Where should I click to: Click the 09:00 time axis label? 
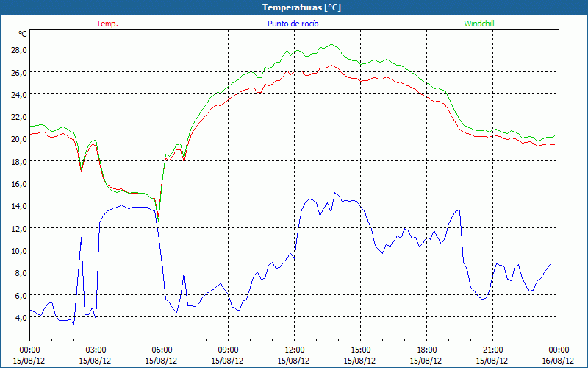click(228, 350)
